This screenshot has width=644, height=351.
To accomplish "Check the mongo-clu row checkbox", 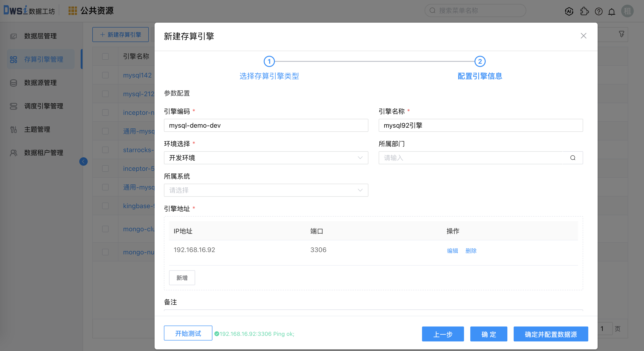I will 105,229.
